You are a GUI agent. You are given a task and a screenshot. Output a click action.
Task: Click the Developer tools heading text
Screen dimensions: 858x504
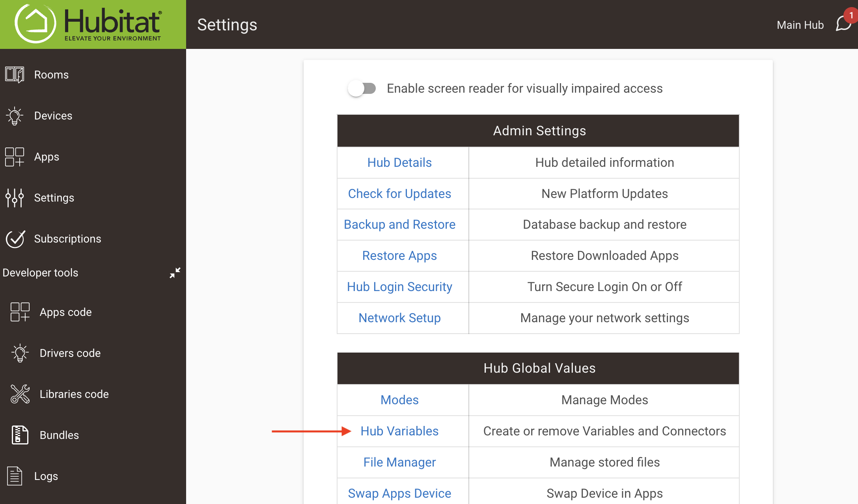coord(40,273)
